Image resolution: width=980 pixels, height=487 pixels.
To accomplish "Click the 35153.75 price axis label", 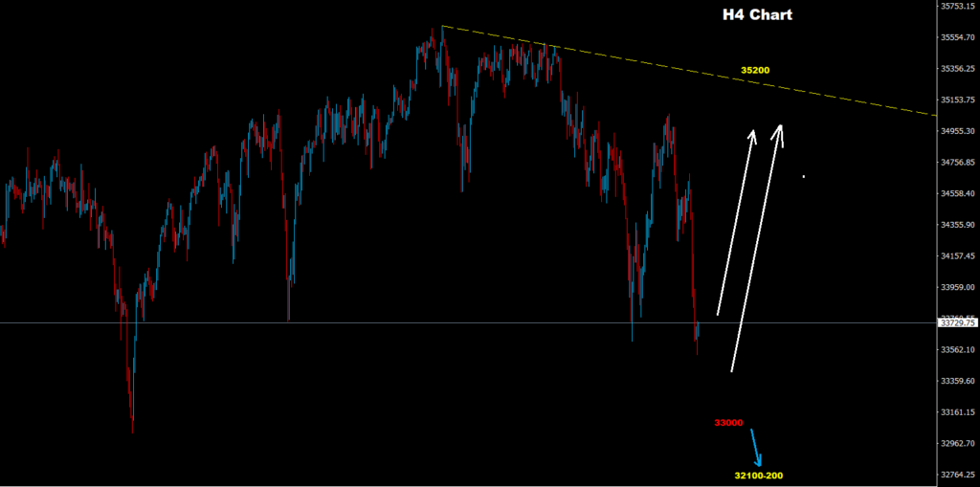I will pos(958,100).
